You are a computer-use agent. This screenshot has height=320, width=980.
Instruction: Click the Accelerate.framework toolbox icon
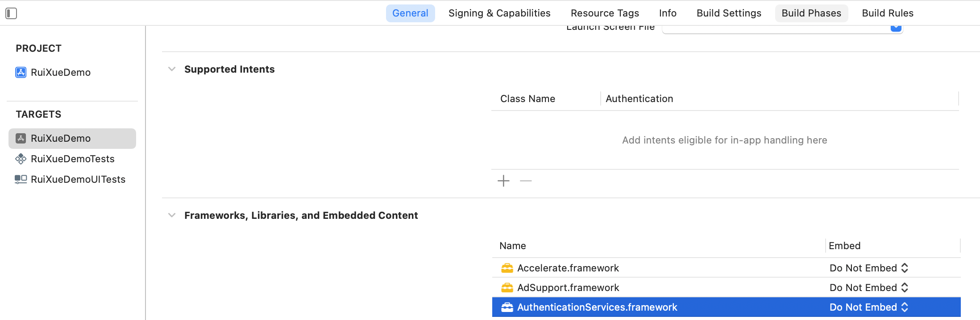(x=507, y=268)
